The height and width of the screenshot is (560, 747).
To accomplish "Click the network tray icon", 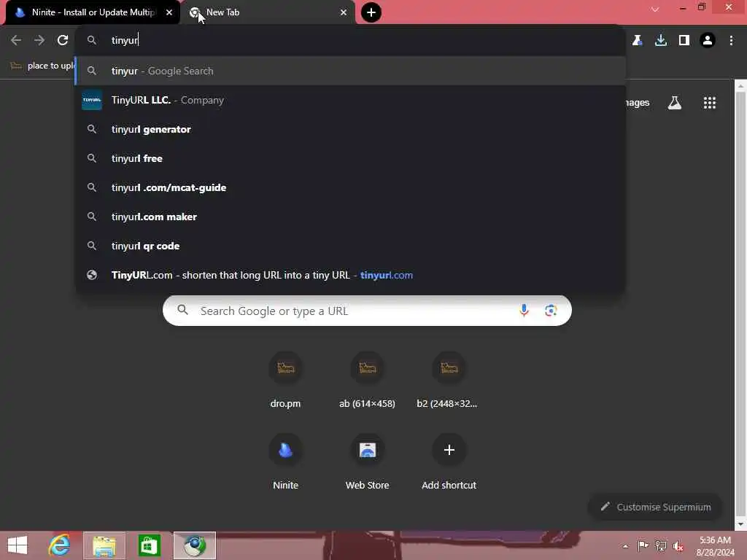I will [x=661, y=546].
